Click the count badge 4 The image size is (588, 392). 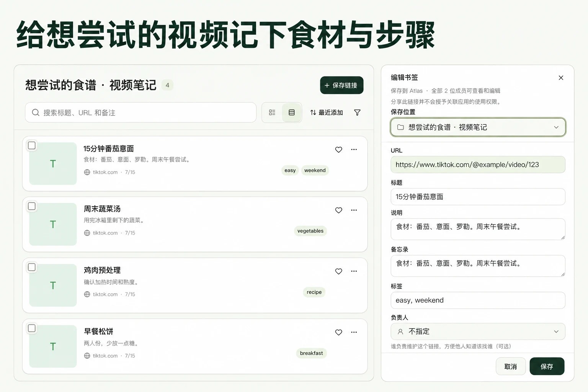[167, 85]
